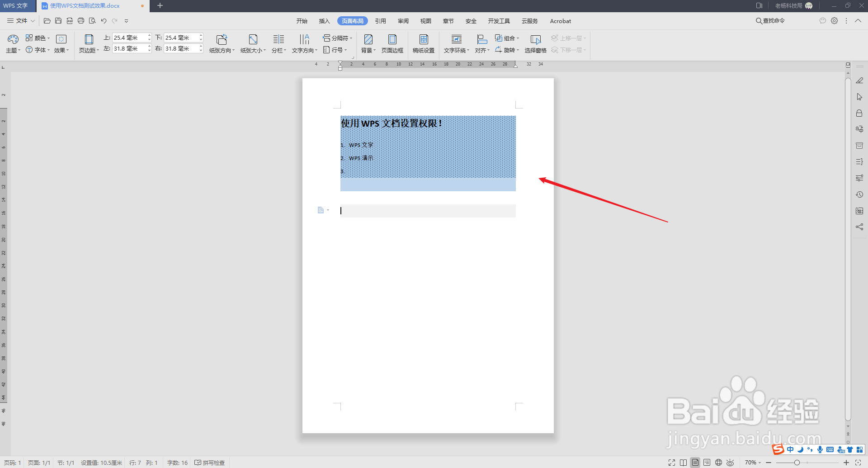Click the Text Wrap (文字环绕) icon
This screenshot has width=868, height=468.
(x=457, y=39)
